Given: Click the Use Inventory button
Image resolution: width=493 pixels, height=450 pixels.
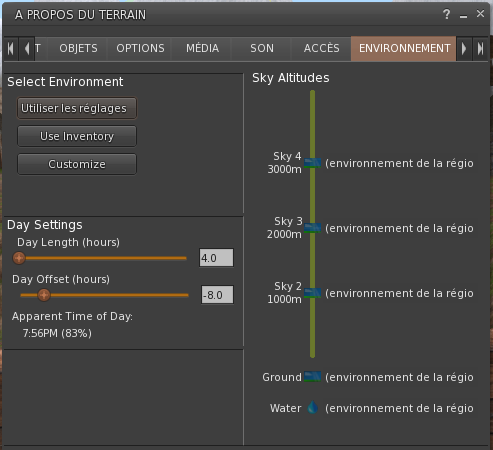Looking at the screenshot, I should pyautogui.click(x=77, y=136).
